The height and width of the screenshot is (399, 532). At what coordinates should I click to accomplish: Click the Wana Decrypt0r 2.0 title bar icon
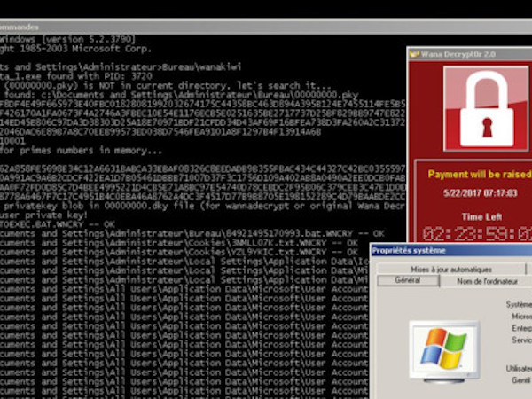tap(414, 54)
